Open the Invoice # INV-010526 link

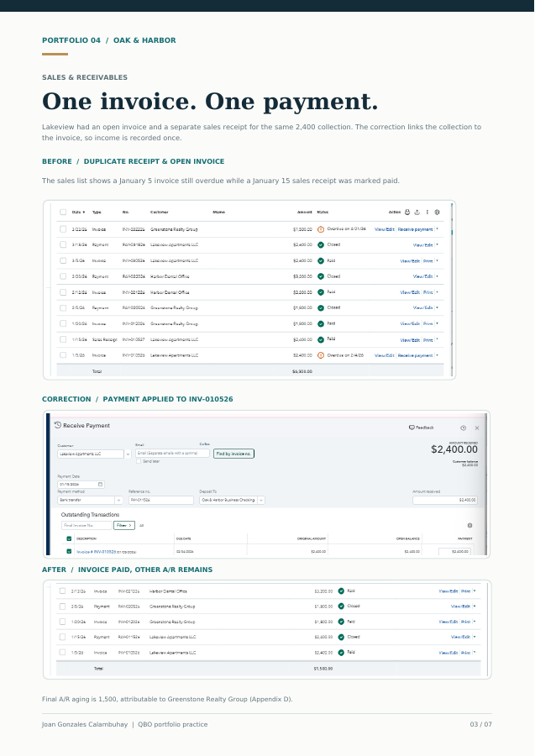pos(96,552)
